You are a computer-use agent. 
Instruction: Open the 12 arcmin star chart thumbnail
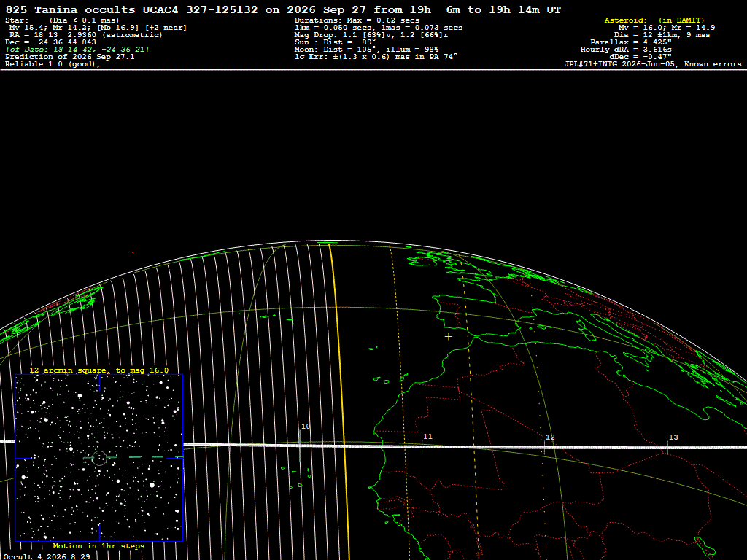tap(99, 458)
